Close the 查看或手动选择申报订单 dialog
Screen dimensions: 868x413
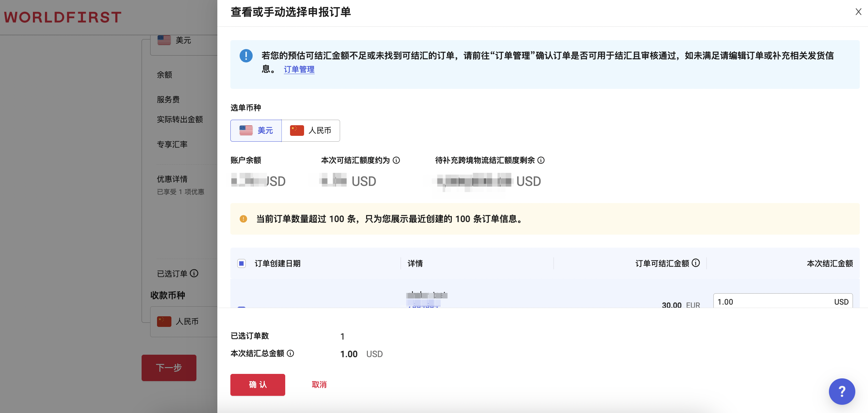(x=858, y=12)
